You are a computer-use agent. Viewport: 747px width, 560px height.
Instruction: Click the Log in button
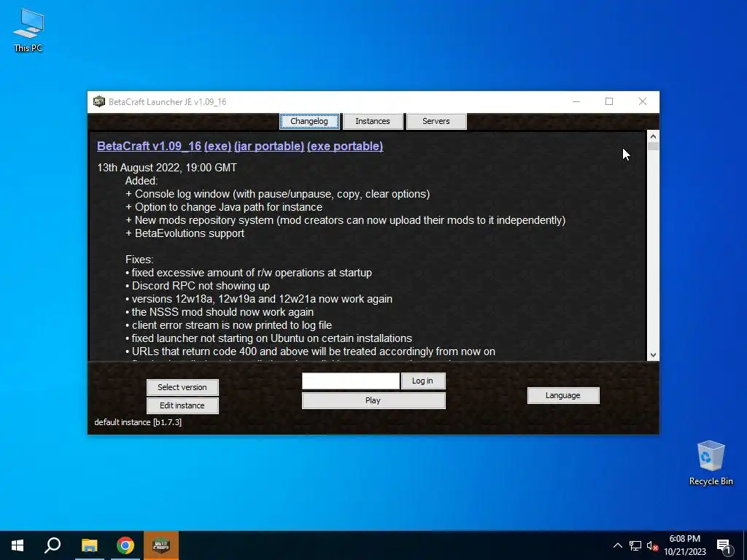(423, 381)
